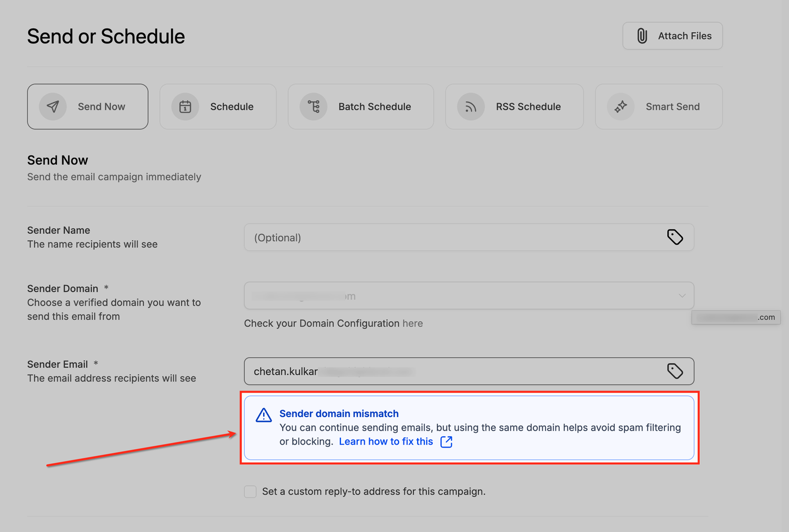
Task: Click 'Sender domain mismatch' heading text
Action: 339,414
